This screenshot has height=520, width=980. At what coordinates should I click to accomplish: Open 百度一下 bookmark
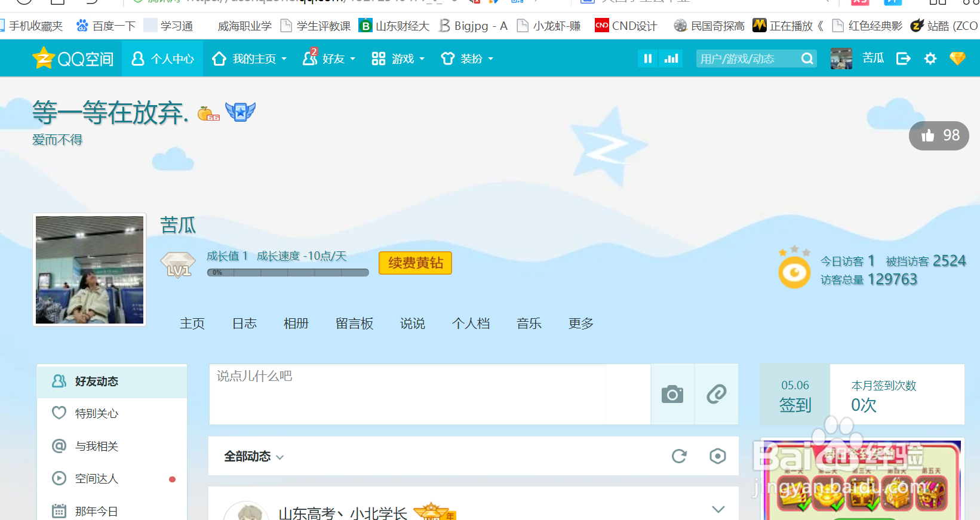click(x=106, y=26)
